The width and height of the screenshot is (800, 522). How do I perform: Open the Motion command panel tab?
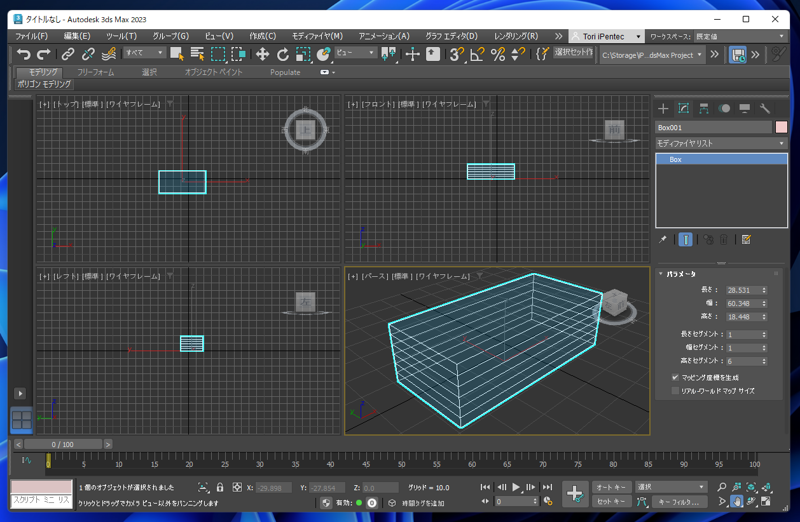pos(724,108)
